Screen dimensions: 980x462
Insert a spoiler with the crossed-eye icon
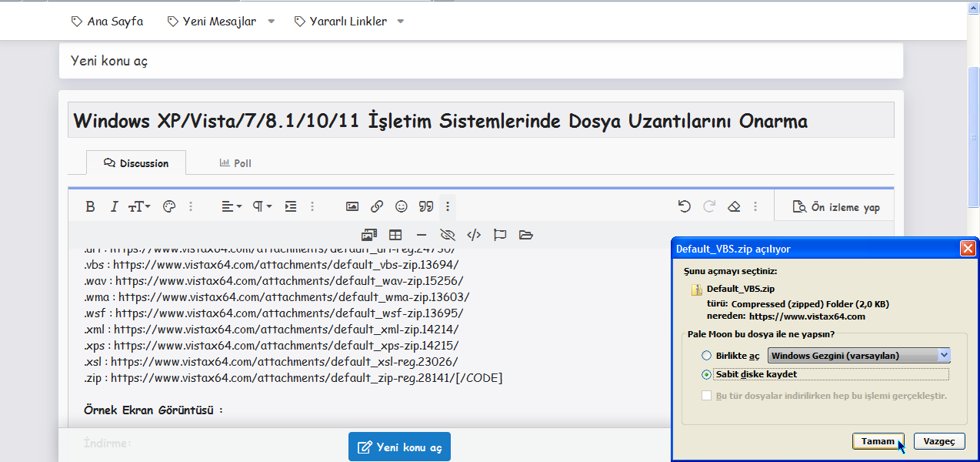click(448, 235)
